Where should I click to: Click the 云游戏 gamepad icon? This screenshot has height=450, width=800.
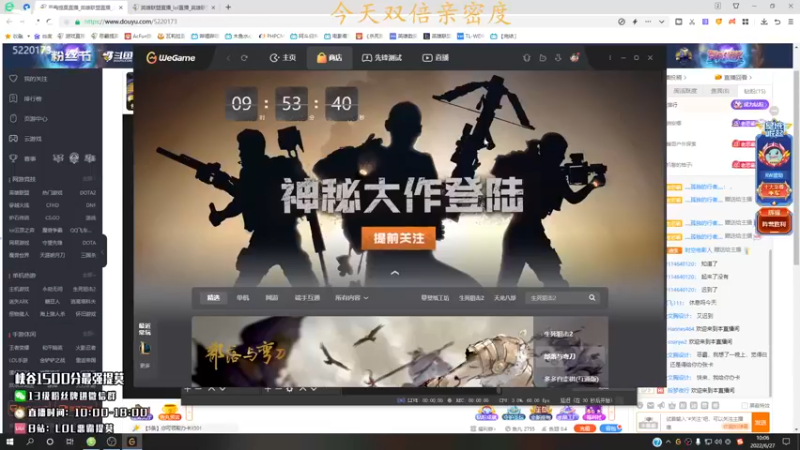[13, 138]
